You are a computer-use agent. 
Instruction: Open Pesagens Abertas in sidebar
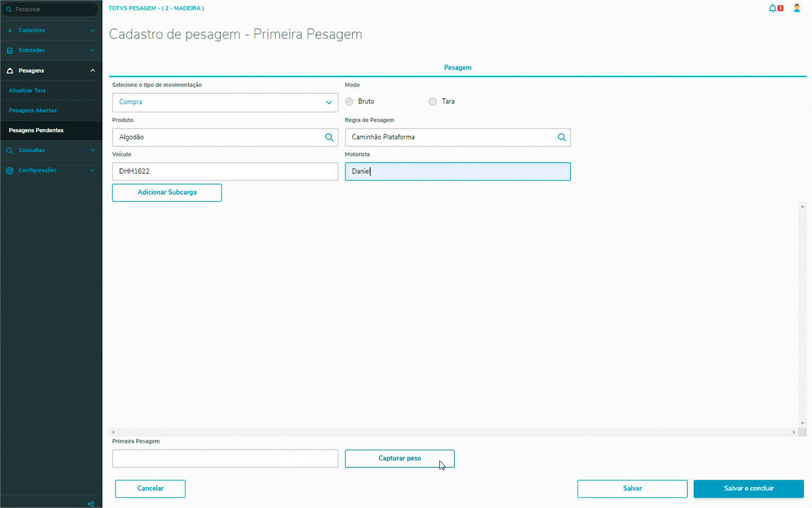click(x=33, y=111)
